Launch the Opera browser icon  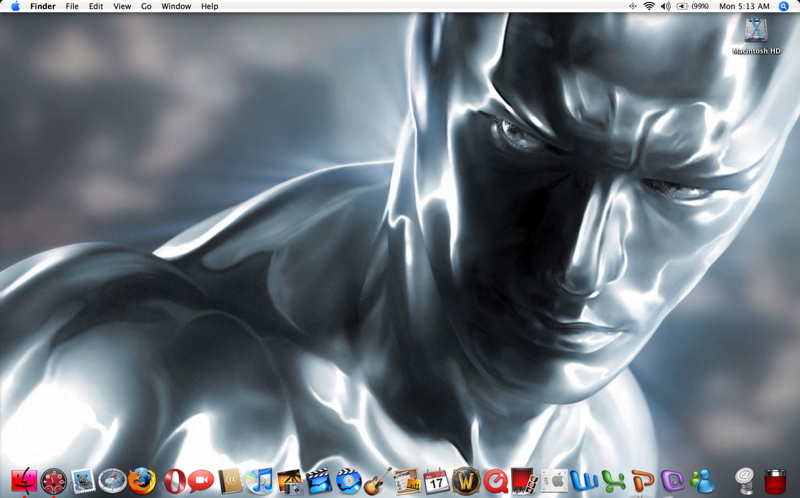pyautogui.click(x=174, y=481)
